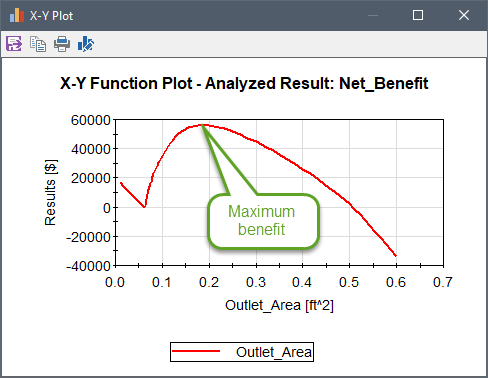Click the 0.0 x-axis tick label
The image size is (488, 378).
click(115, 282)
